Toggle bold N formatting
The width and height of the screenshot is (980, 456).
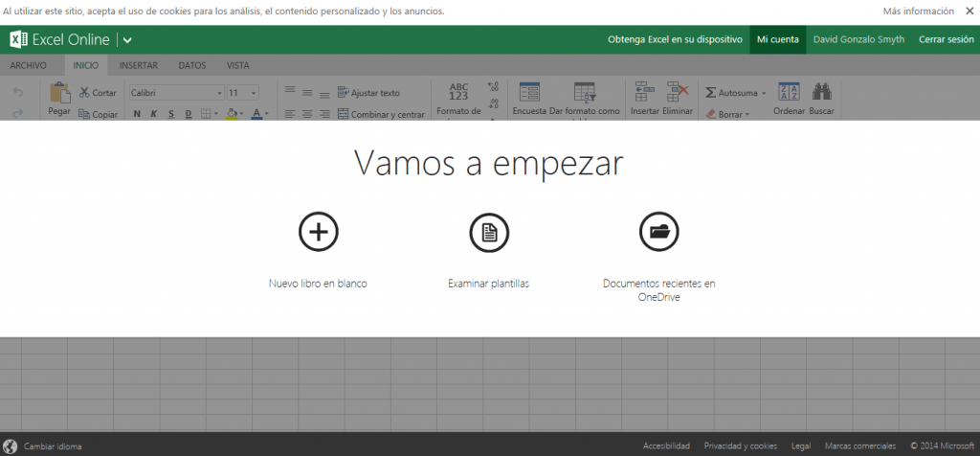[137, 114]
